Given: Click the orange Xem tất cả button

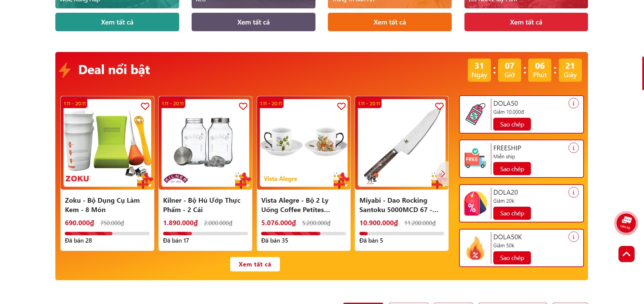Looking at the screenshot, I should (390, 22).
